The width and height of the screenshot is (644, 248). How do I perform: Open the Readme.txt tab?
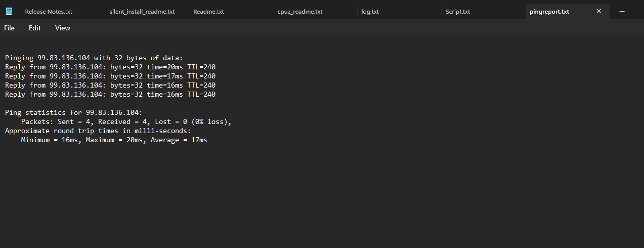[208, 12]
